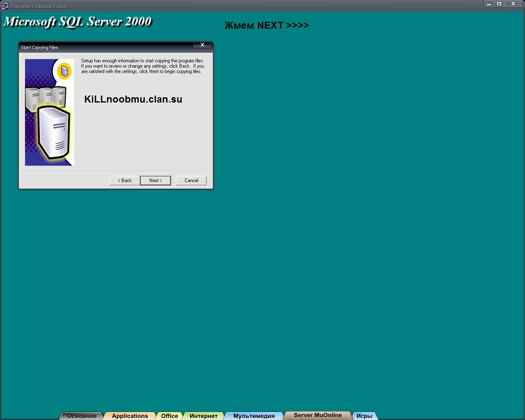The height and width of the screenshot is (420, 525).
Task: Go back with the Back button
Action: click(125, 180)
